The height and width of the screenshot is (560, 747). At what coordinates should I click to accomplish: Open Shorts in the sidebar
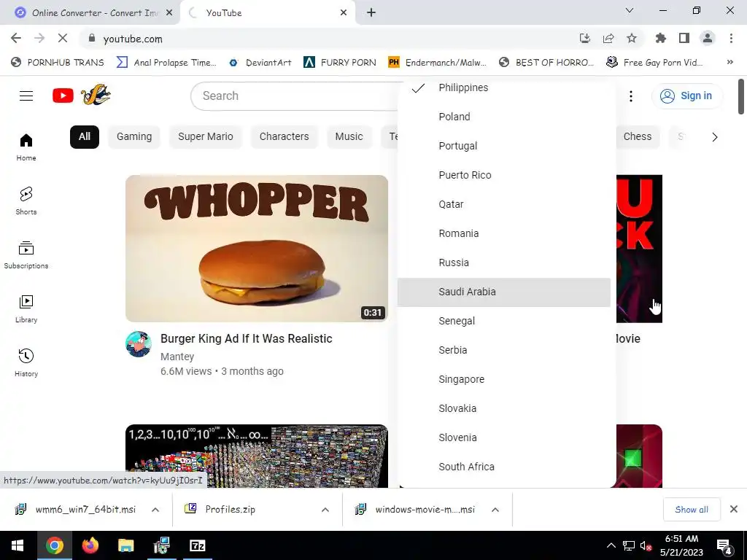point(26,201)
